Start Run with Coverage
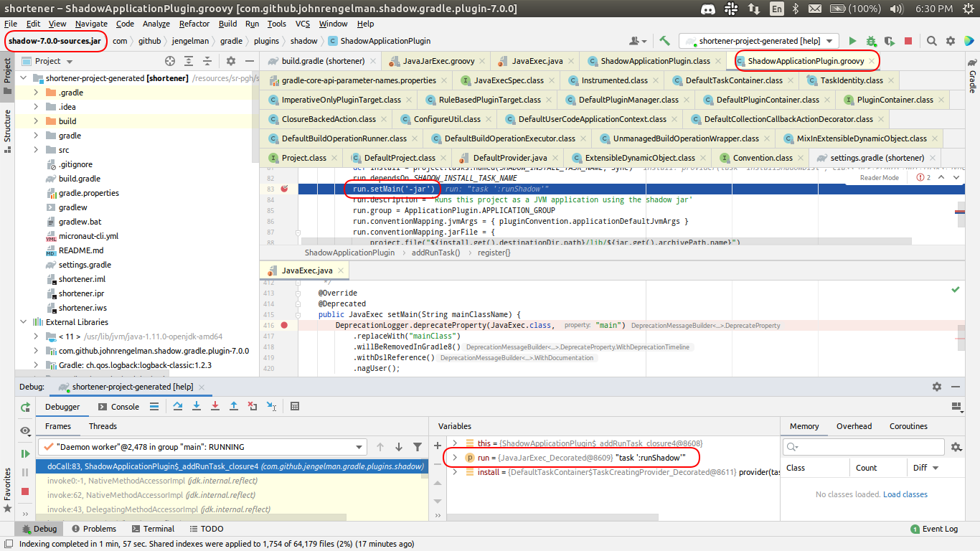Image resolution: width=980 pixels, height=551 pixels. point(889,40)
